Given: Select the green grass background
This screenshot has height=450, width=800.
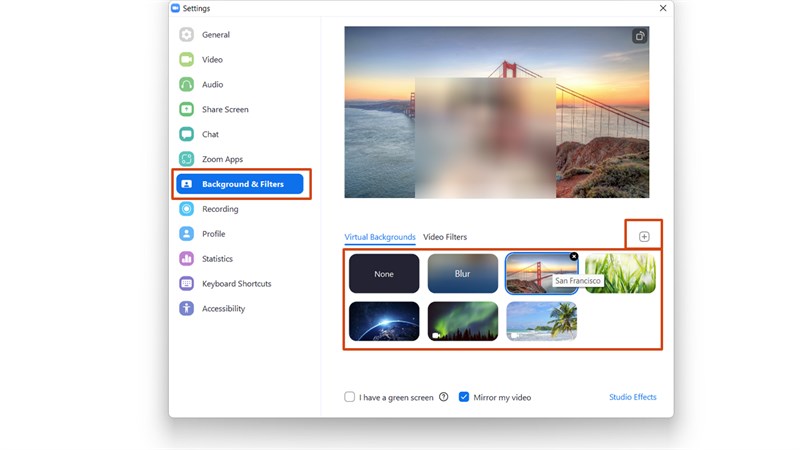Looking at the screenshot, I should point(620,274).
